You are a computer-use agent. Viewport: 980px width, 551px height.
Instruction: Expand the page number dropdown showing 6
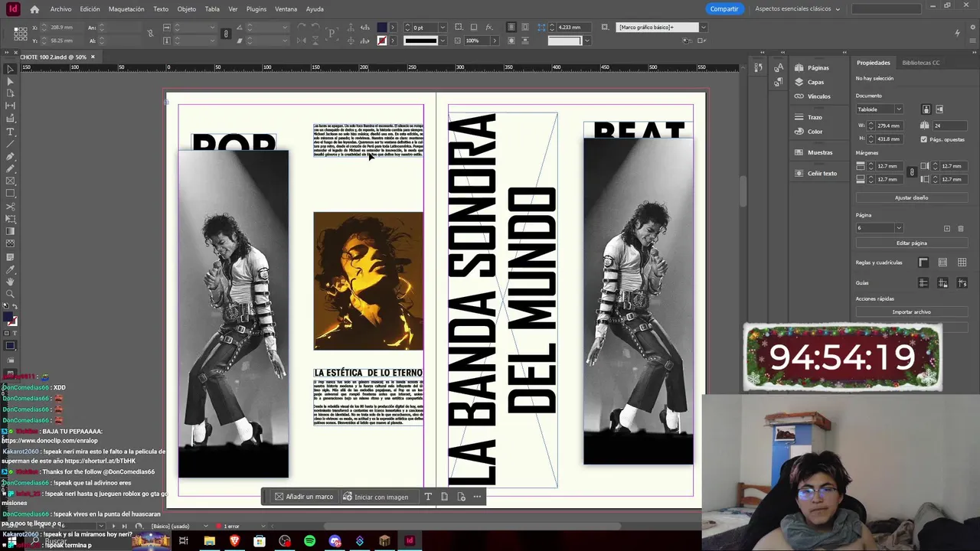coord(898,228)
